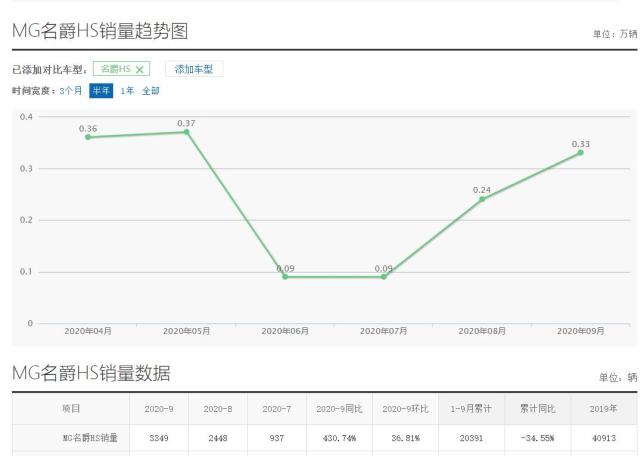This screenshot has width=641, height=456.
Task: Click the 单位：万辆 unit label
Action: click(616, 34)
